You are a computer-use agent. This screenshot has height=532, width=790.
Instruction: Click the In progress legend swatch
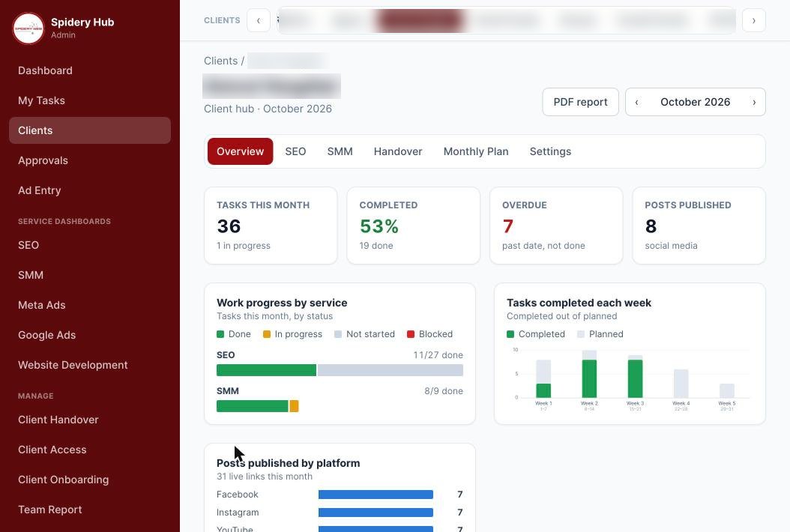click(267, 334)
